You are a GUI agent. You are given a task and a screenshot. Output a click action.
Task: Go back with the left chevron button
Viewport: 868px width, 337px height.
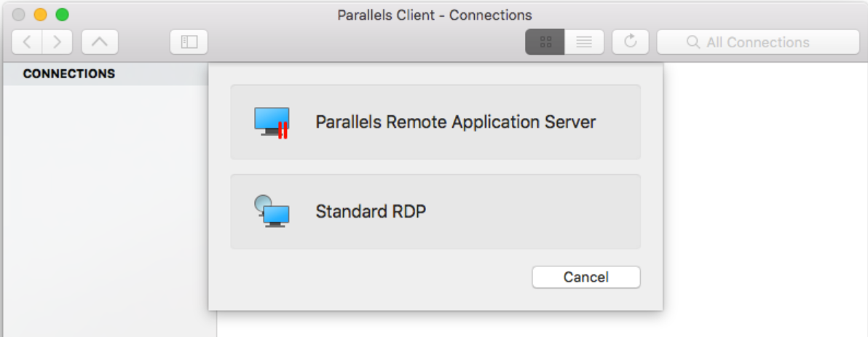[x=27, y=42]
